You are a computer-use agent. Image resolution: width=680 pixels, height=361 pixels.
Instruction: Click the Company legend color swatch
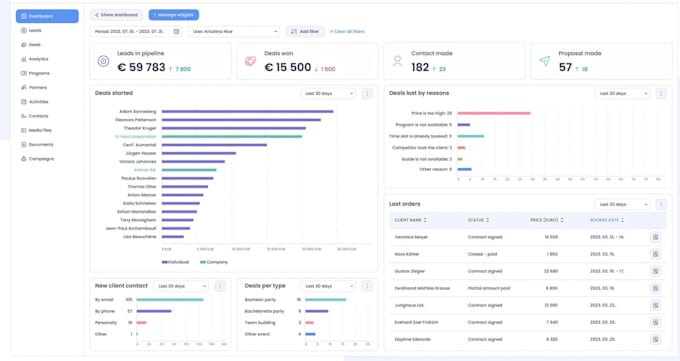click(203, 262)
